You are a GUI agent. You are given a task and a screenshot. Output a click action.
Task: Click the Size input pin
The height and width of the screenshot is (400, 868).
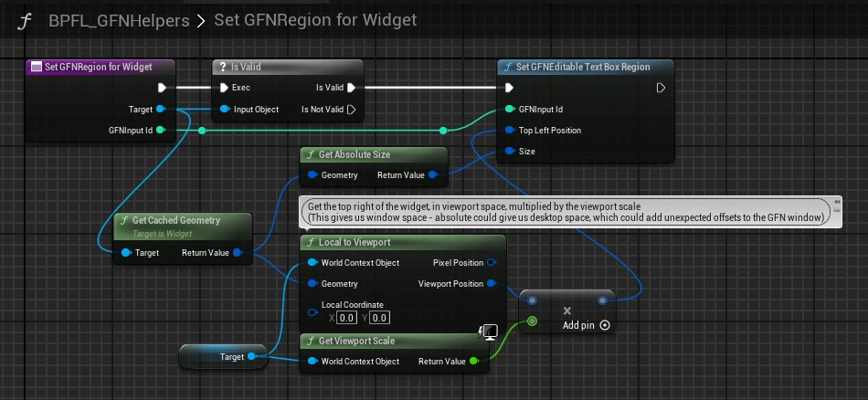tap(510, 152)
